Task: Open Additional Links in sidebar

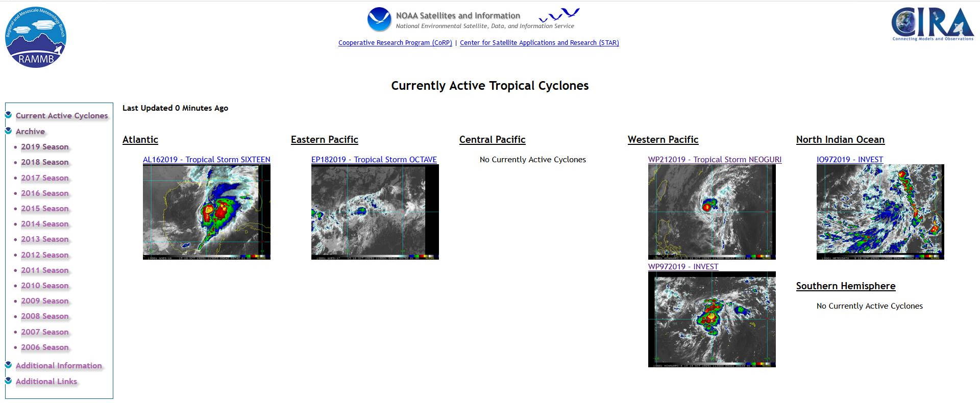Action: click(46, 382)
